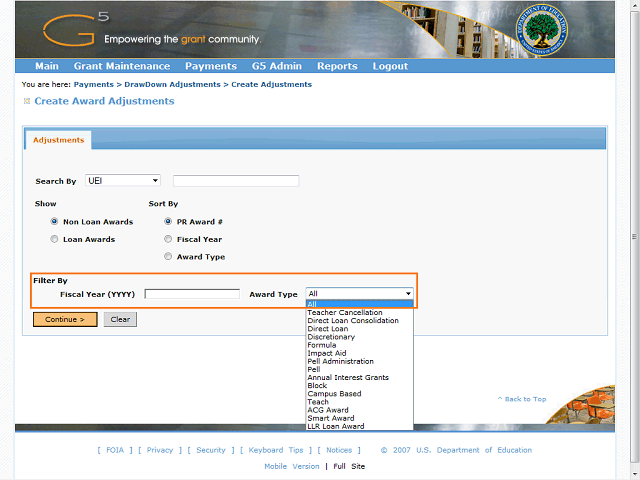This screenshot has width=640, height=480.
Task: Click the Department of Education seal
Action: pyautogui.click(x=546, y=30)
